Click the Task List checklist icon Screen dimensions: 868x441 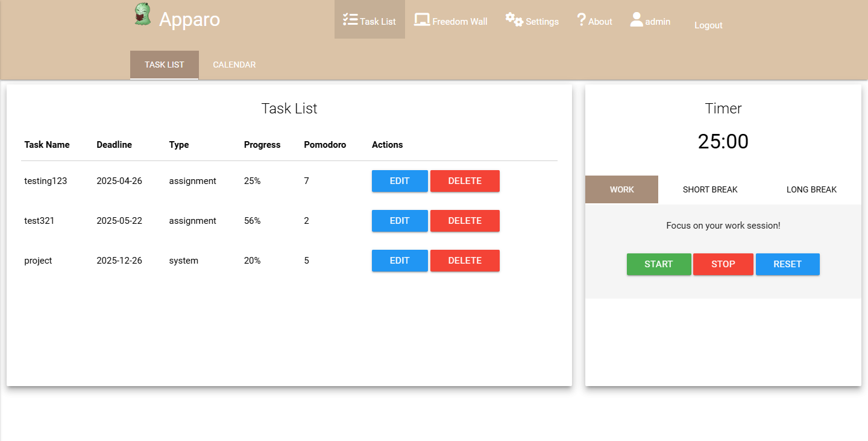(x=350, y=19)
